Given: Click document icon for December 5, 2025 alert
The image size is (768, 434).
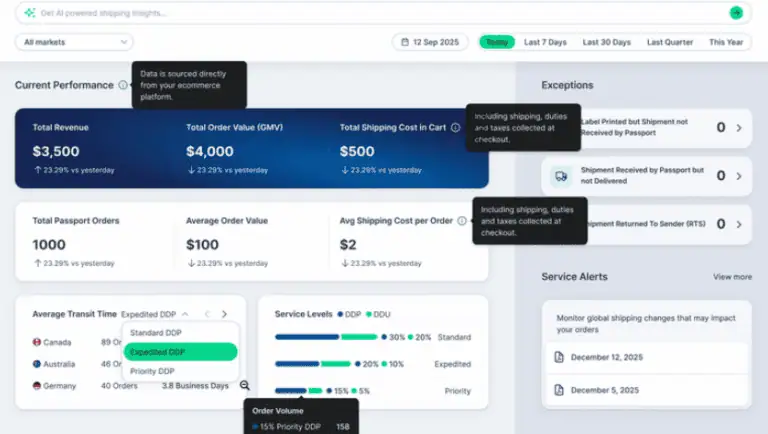Looking at the screenshot, I should click(x=558, y=391).
